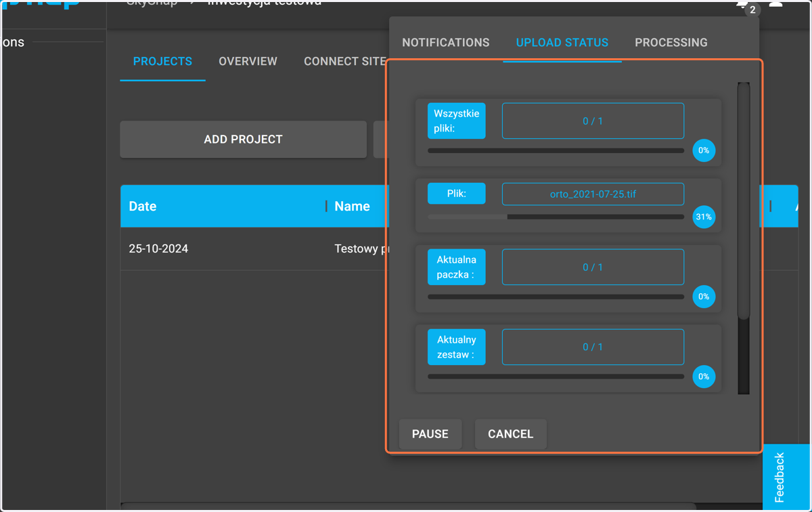Image resolution: width=812 pixels, height=512 pixels.
Task: Select the 25-10-2024 date cell
Action: pyautogui.click(x=158, y=249)
